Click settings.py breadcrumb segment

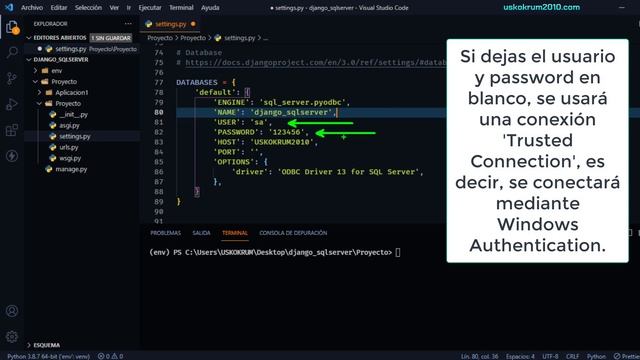pyautogui.click(x=239, y=38)
